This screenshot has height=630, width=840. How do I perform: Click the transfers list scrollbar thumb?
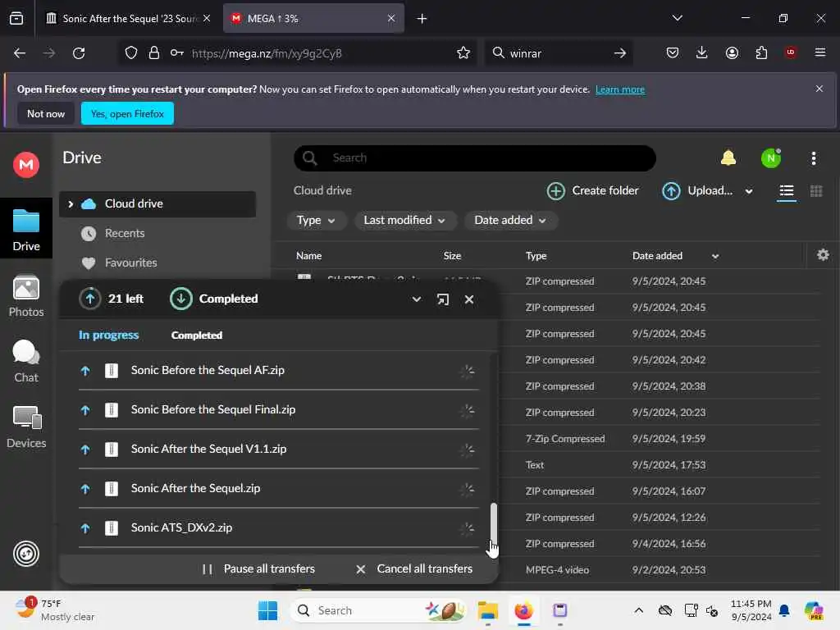point(493,525)
